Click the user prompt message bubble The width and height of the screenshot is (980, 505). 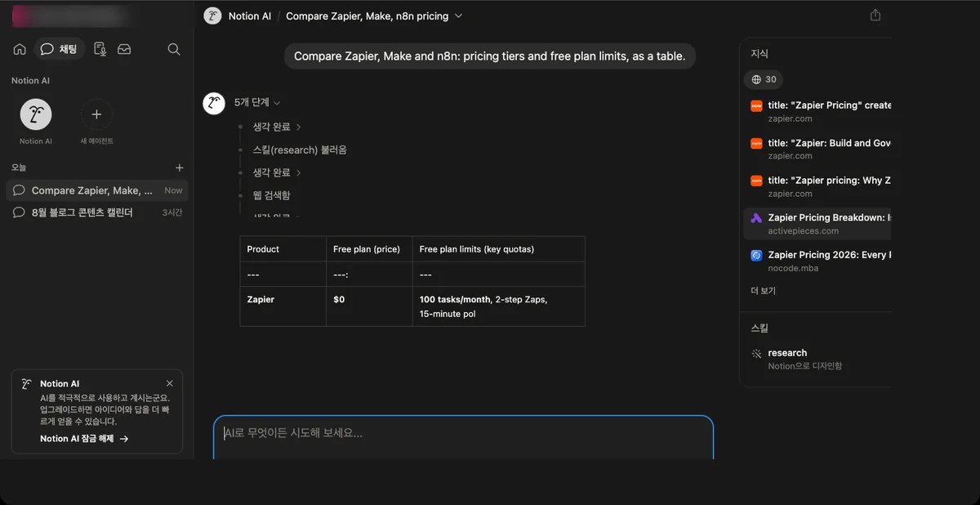click(490, 56)
